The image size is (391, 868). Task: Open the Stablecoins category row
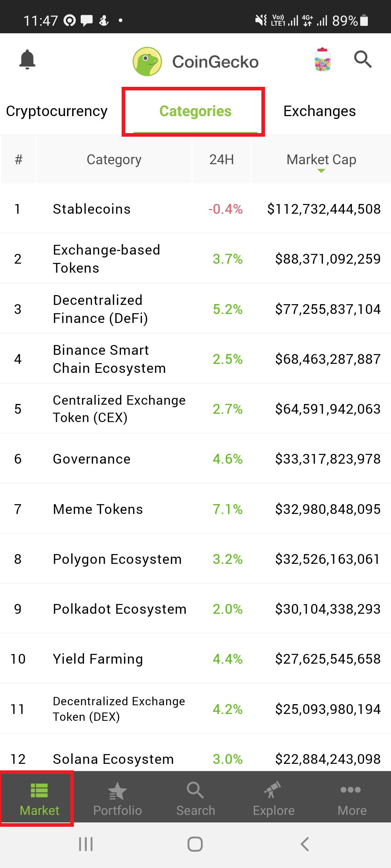[x=195, y=209]
